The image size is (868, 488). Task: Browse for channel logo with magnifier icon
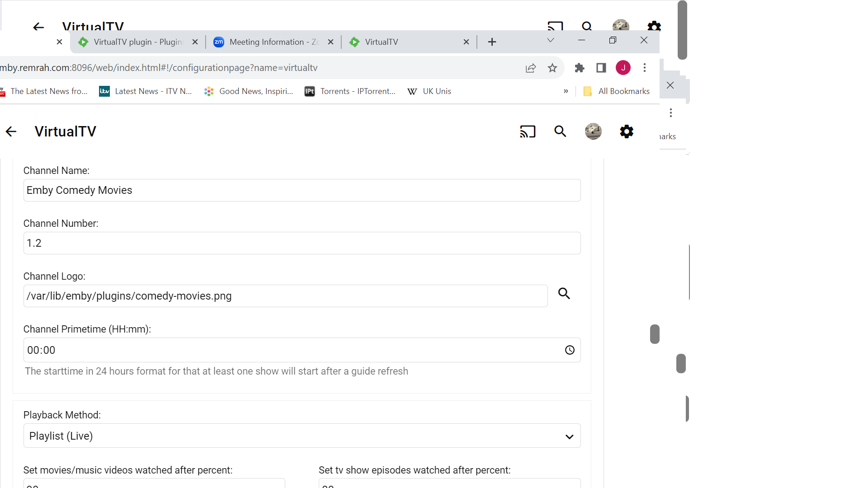(x=564, y=294)
